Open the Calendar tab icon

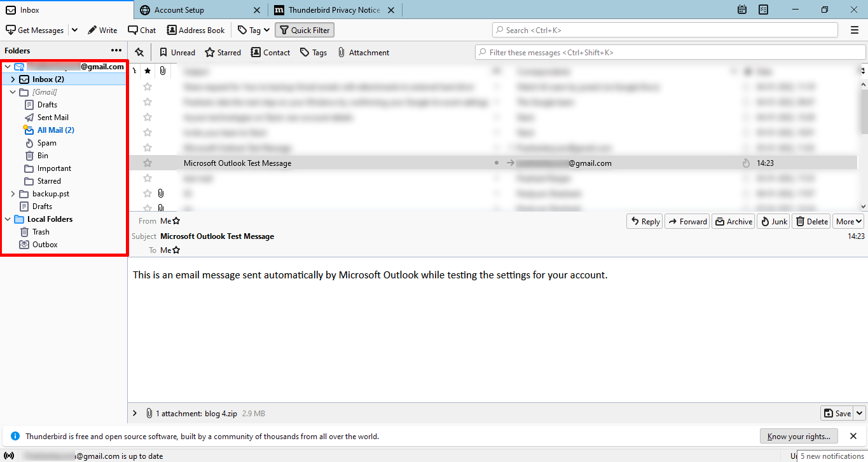[742, 10]
